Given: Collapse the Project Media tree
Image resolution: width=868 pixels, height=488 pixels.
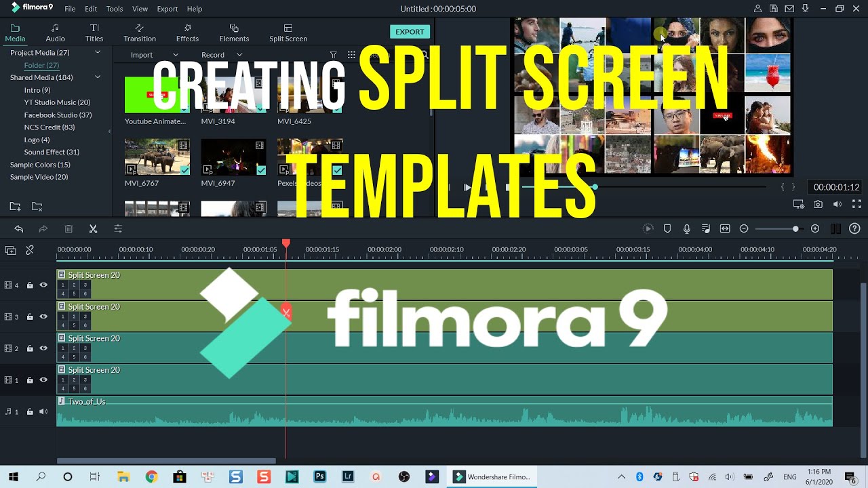Looking at the screenshot, I should point(98,52).
